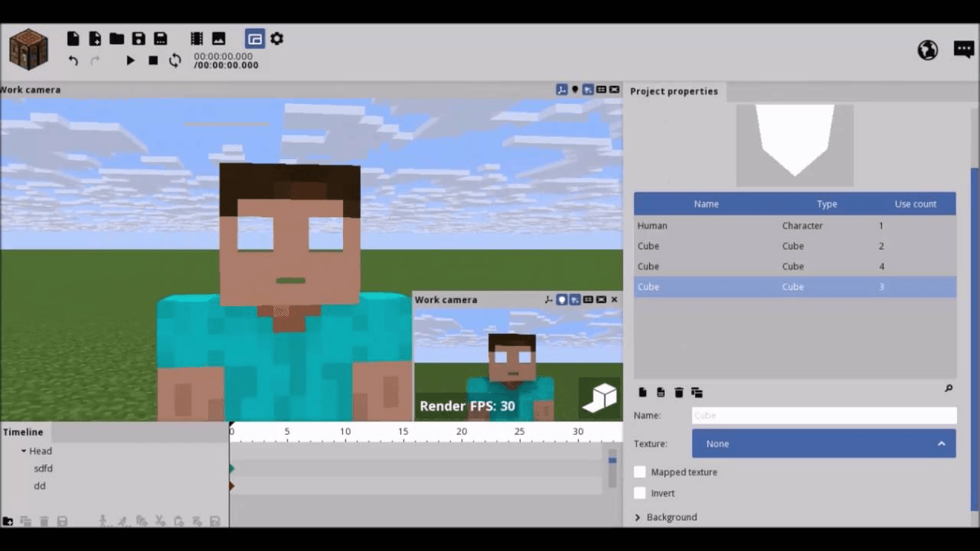Enable the Mapped texture checkbox

coord(640,472)
